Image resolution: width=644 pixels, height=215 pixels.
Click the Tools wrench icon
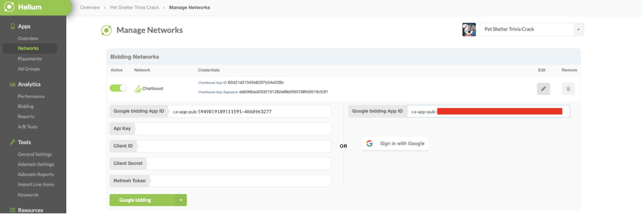[13, 142]
